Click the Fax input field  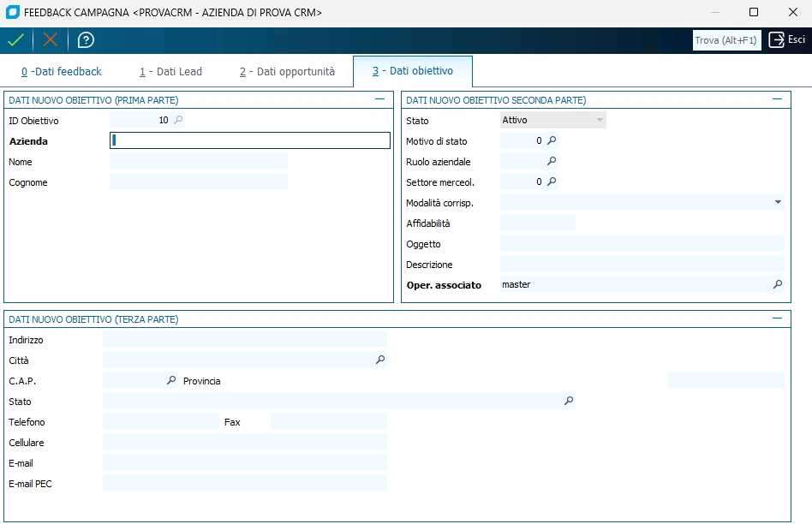click(329, 421)
